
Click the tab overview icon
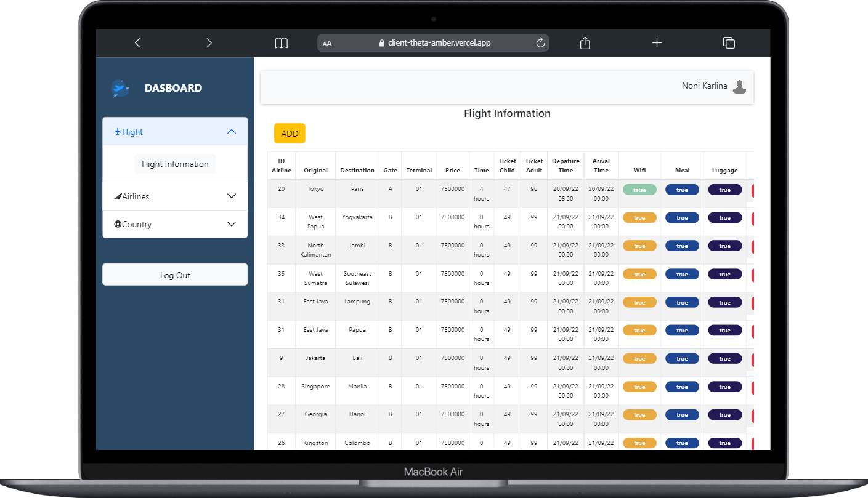[x=729, y=42]
